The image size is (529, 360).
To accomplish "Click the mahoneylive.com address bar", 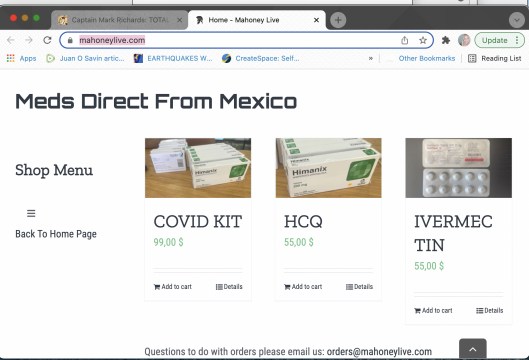I will (x=246, y=40).
